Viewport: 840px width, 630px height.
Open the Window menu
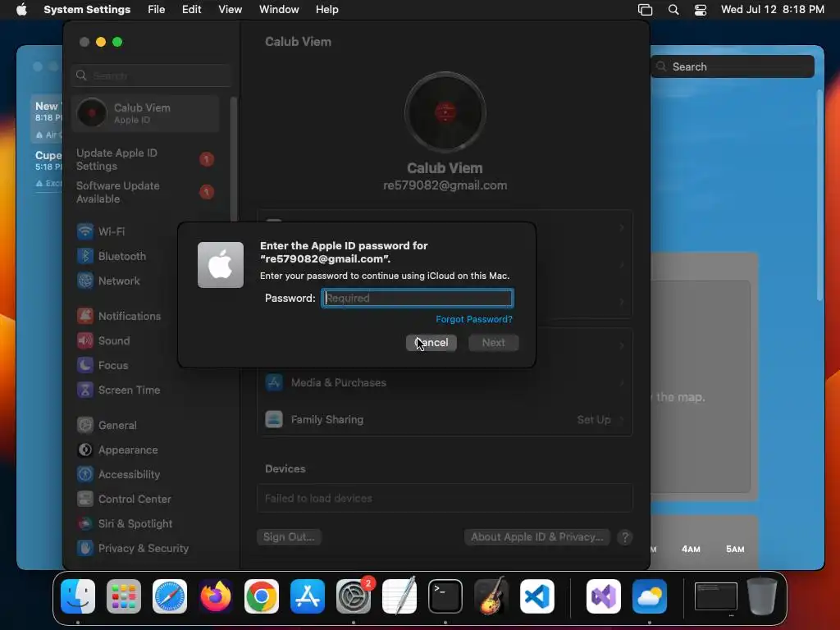(x=279, y=10)
